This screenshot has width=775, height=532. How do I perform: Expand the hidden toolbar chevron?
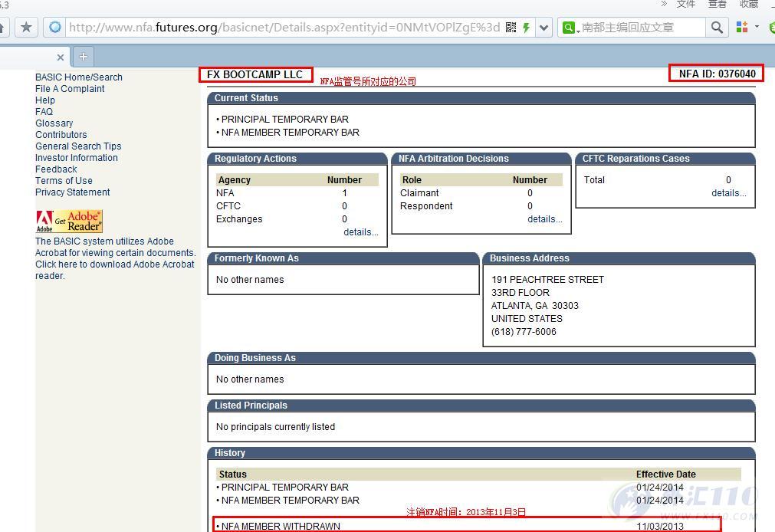point(664,4)
